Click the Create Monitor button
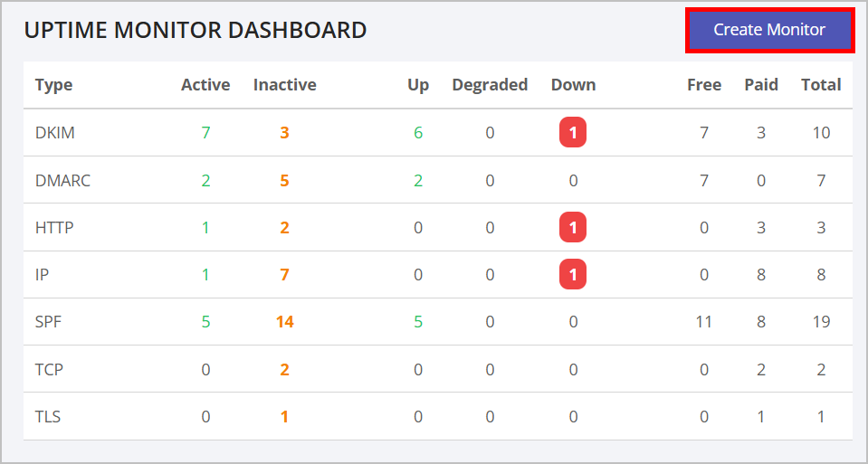 (x=769, y=30)
